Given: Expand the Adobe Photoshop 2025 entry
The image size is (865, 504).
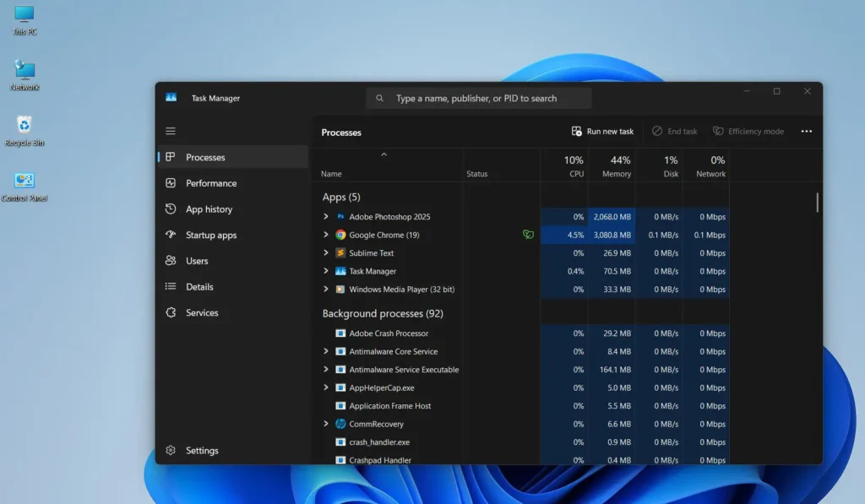Looking at the screenshot, I should tap(325, 217).
